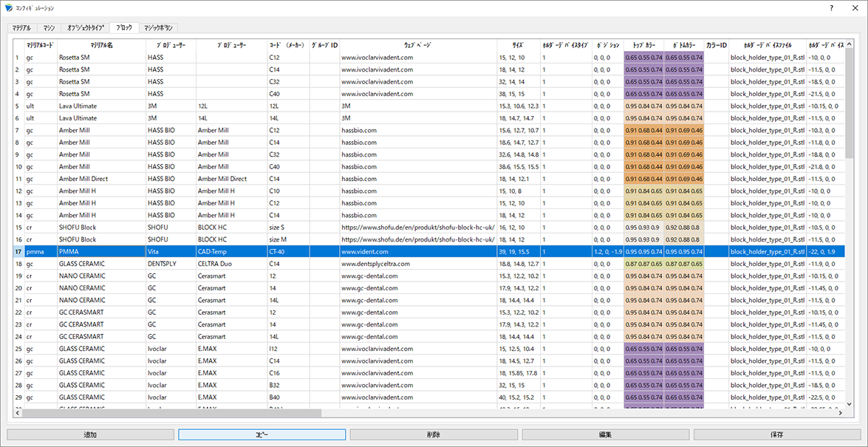Select the '1.2, 0, -1.9' position cell

tap(608, 252)
